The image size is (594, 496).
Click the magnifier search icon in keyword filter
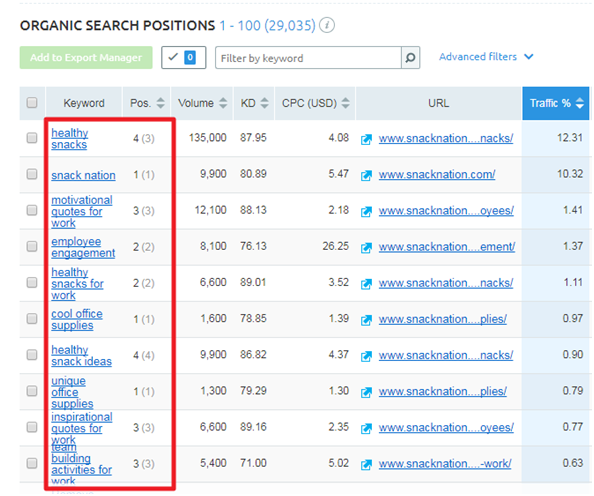coord(410,58)
